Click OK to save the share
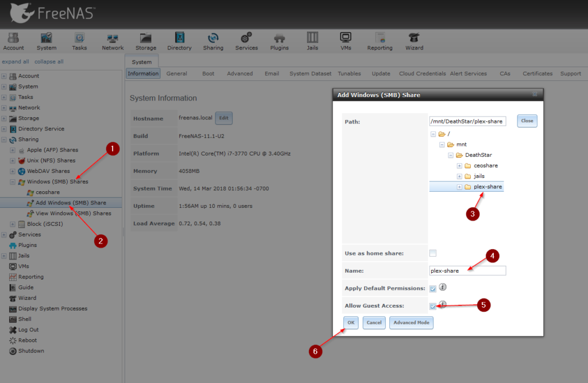Viewport: 588px width, 383px height. (x=351, y=323)
